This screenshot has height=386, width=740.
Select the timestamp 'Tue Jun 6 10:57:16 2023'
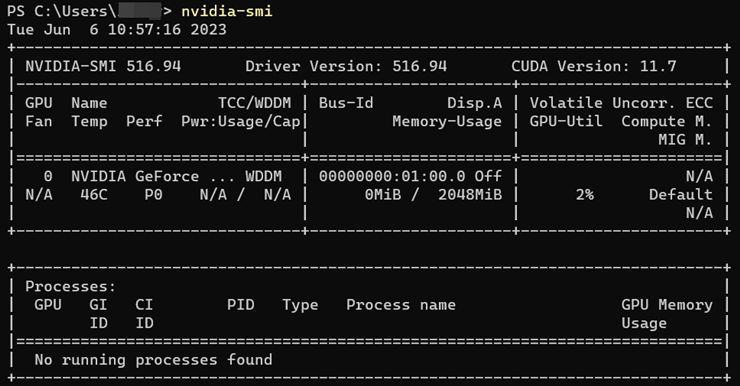pos(117,30)
